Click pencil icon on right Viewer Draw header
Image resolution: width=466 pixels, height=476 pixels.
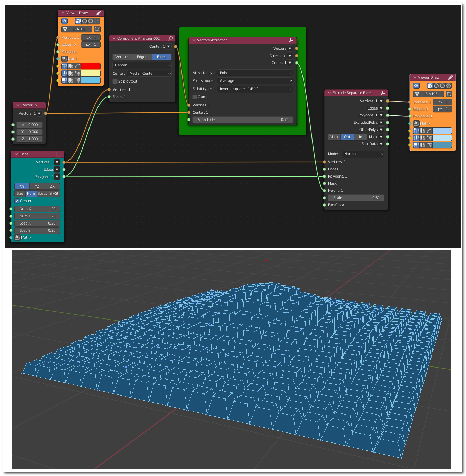tap(450, 77)
